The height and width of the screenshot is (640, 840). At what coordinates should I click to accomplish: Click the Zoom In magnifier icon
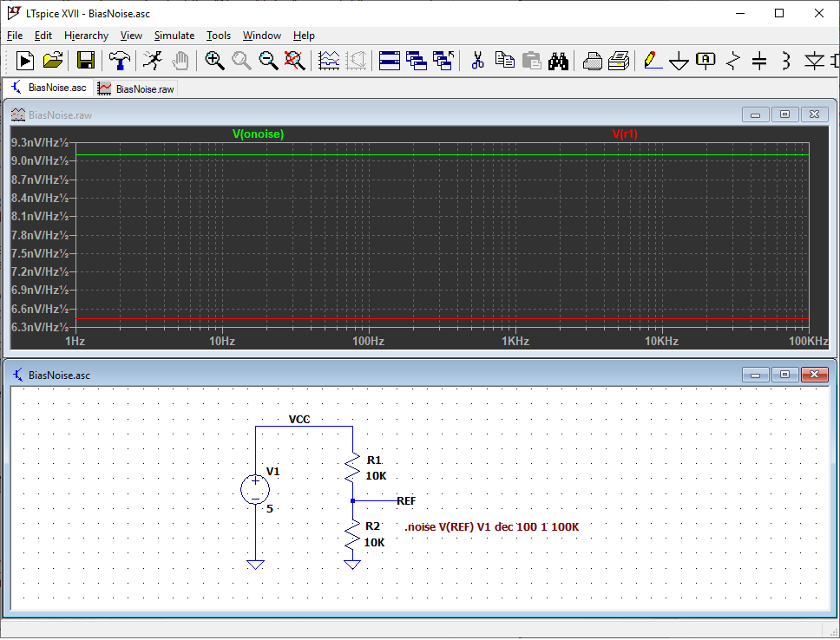tap(214, 61)
